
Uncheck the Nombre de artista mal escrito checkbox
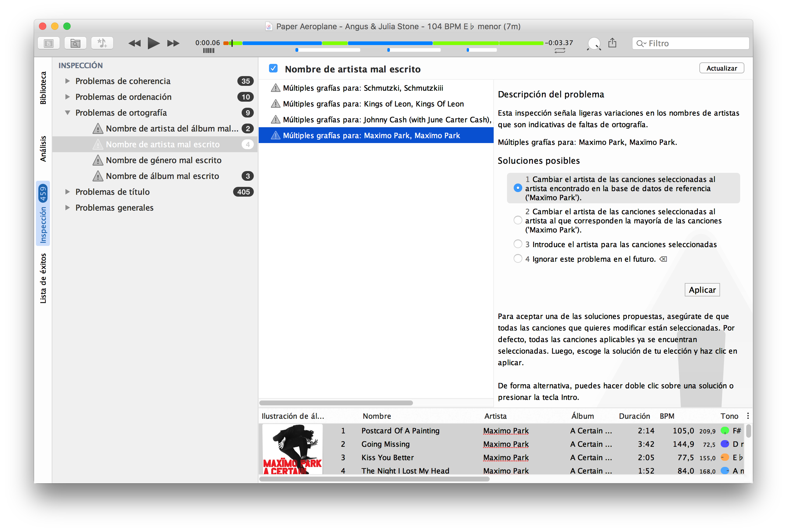click(x=273, y=68)
